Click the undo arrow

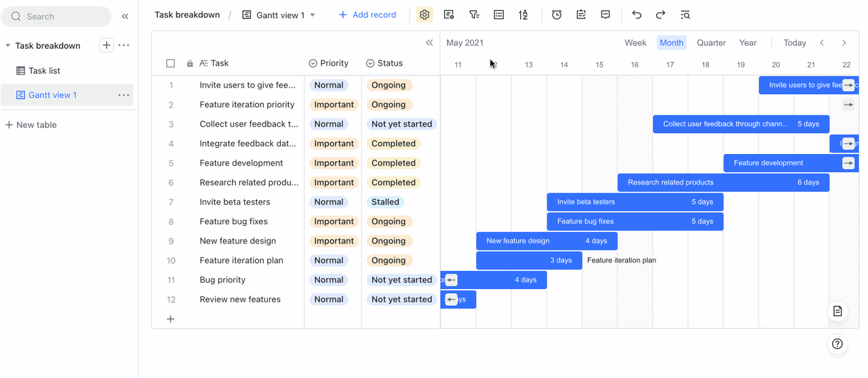coord(636,15)
